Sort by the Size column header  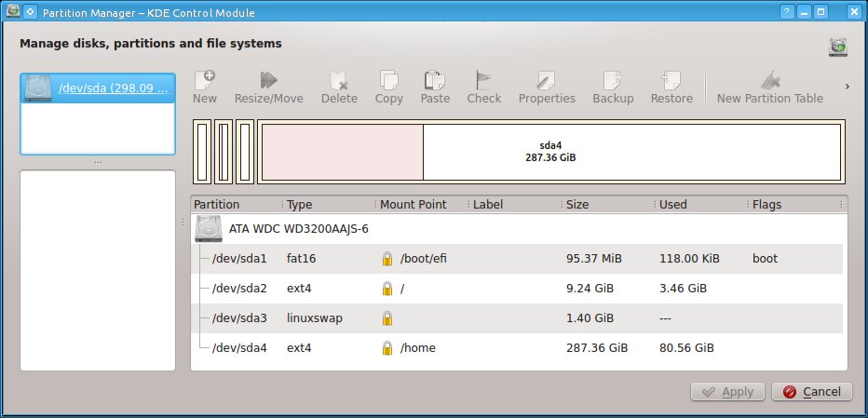605,205
